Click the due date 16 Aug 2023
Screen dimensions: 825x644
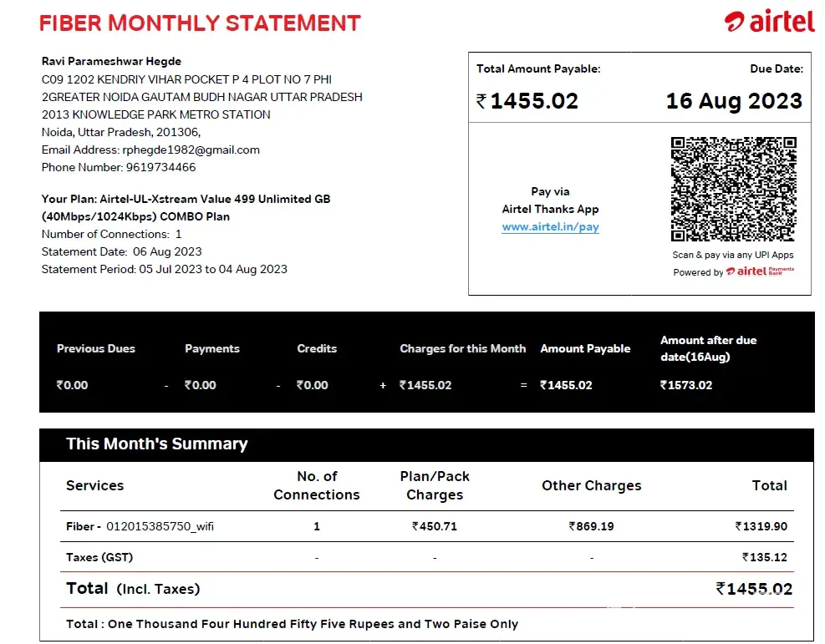coord(733,102)
